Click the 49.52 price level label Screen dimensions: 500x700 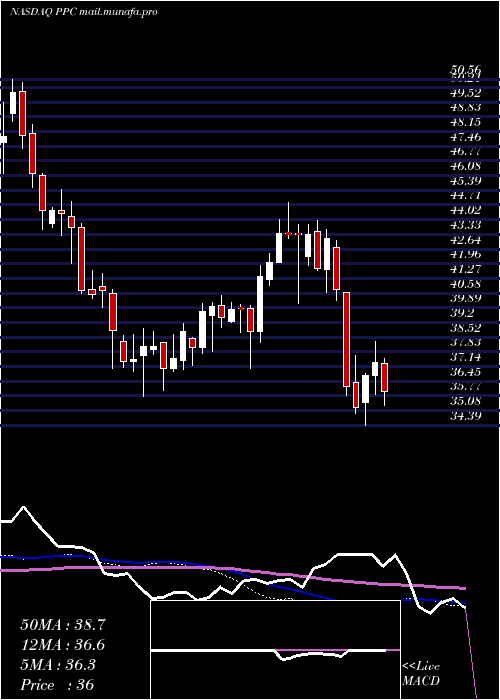coord(466,93)
